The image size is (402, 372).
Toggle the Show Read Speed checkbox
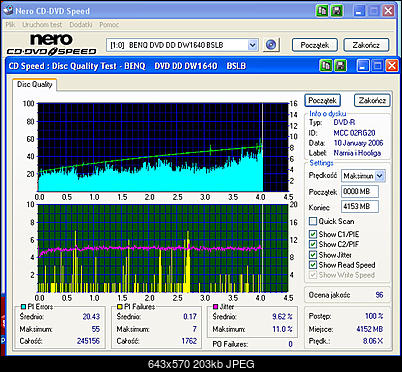313,265
